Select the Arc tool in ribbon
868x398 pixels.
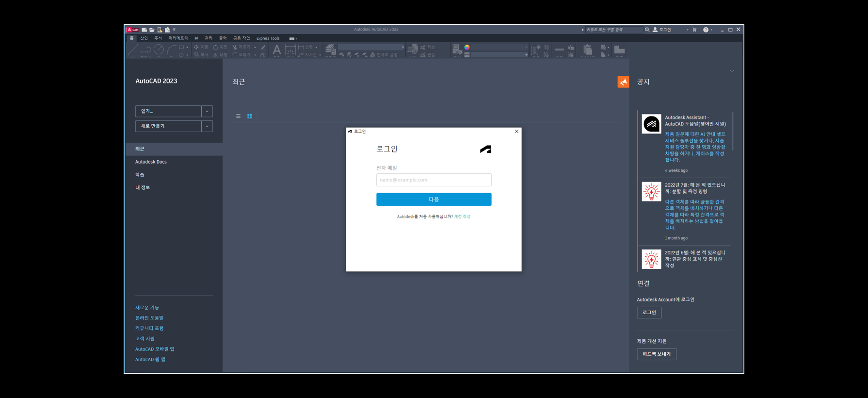click(171, 50)
